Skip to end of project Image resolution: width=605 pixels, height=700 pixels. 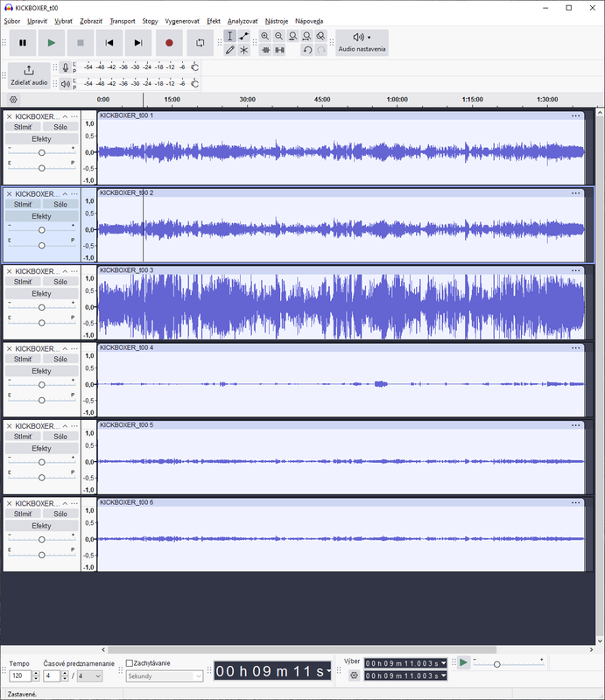[138, 43]
